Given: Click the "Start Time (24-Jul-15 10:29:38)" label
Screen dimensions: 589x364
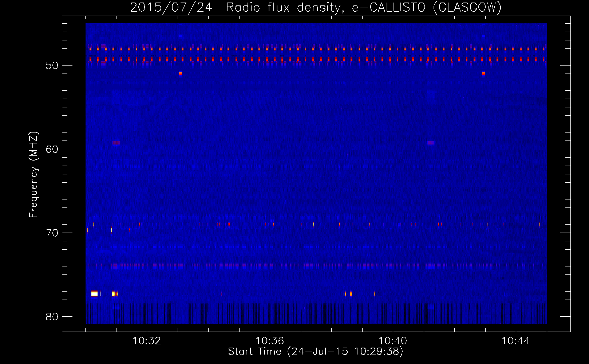Looking at the screenshot, I should click(x=316, y=352).
